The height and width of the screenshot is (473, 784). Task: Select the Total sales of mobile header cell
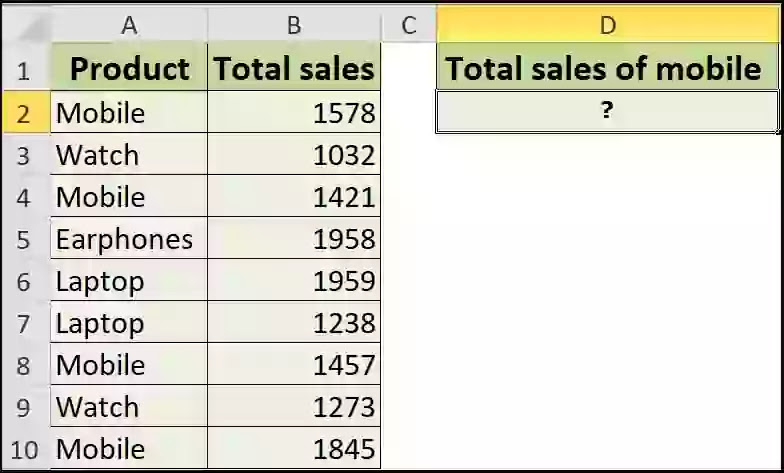click(x=608, y=67)
